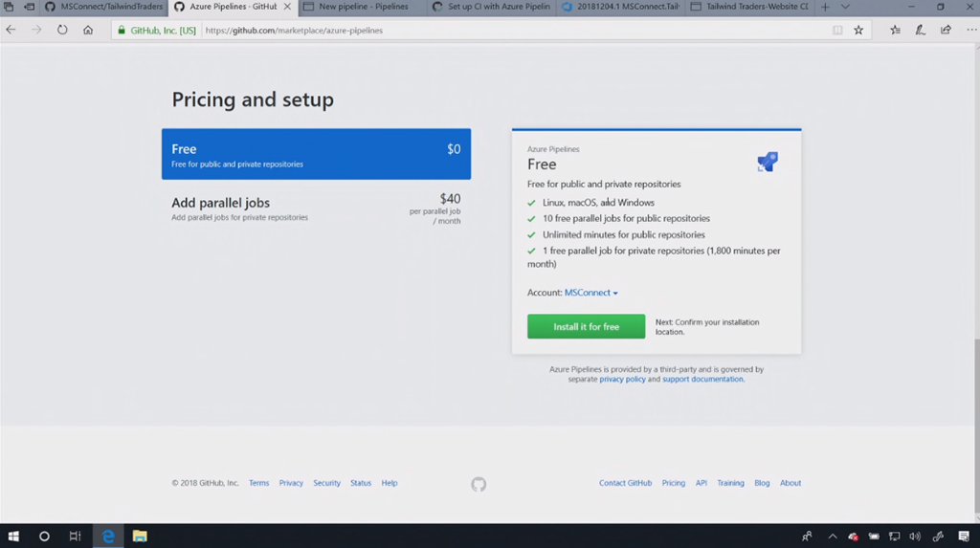980x548 pixels.
Task: Click 'Unlimited minutes for public repositories' text
Action: (624, 235)
